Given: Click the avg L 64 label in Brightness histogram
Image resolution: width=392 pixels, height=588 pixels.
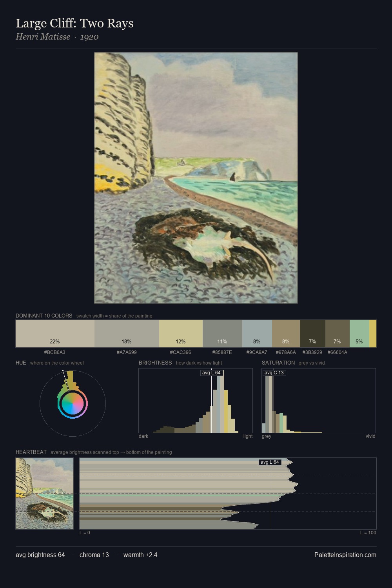Looking at the screenshot, I should (211, 373).
